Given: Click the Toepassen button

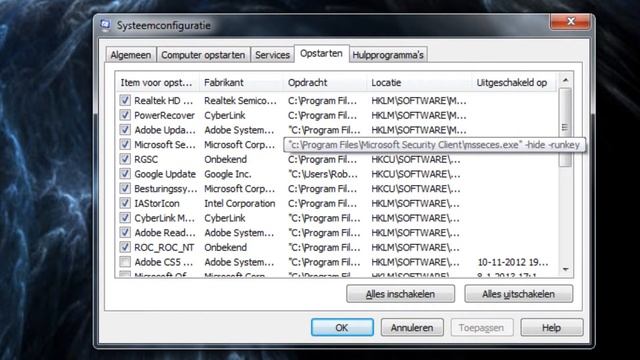Looking at the screenshot, I should (482, 327).
